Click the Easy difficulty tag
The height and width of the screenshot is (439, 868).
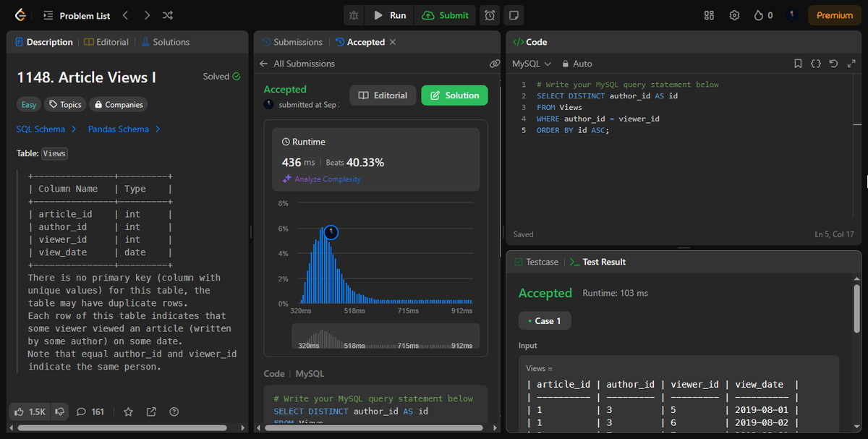[x=28, y=105]
